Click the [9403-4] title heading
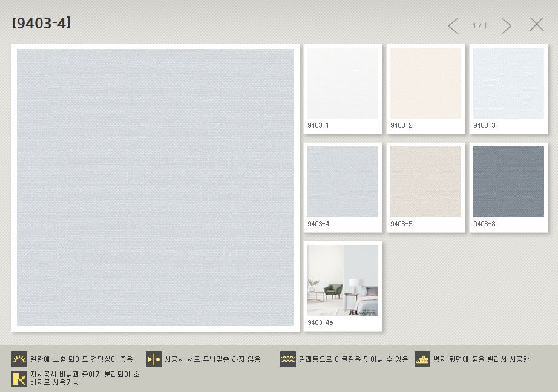558x392 pixels. coord(41,23)
